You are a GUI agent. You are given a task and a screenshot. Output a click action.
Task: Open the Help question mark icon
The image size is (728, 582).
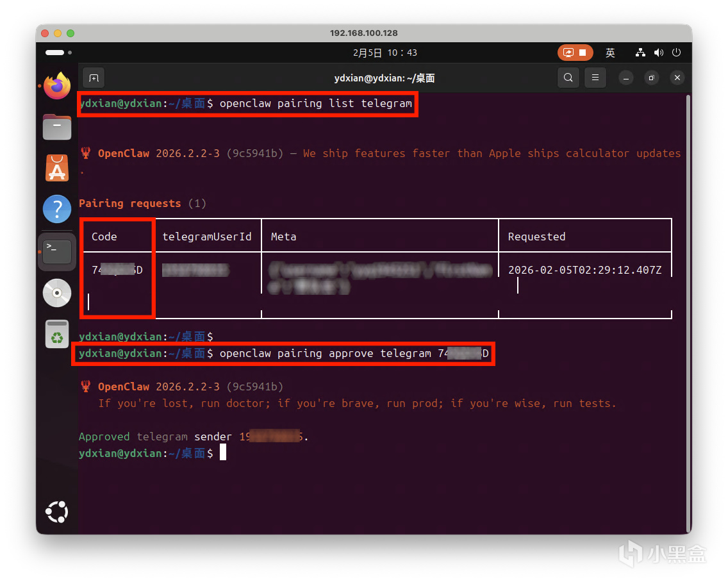tap(57, 209)
